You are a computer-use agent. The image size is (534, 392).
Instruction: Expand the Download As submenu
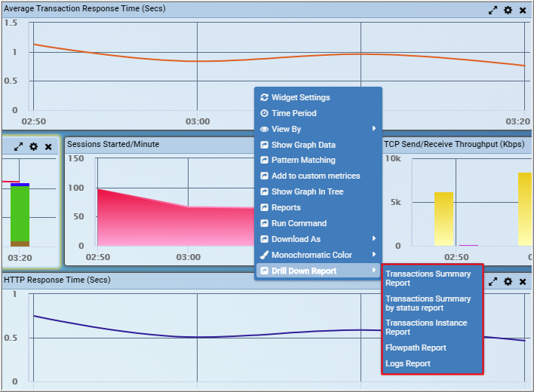pos(296,239)
